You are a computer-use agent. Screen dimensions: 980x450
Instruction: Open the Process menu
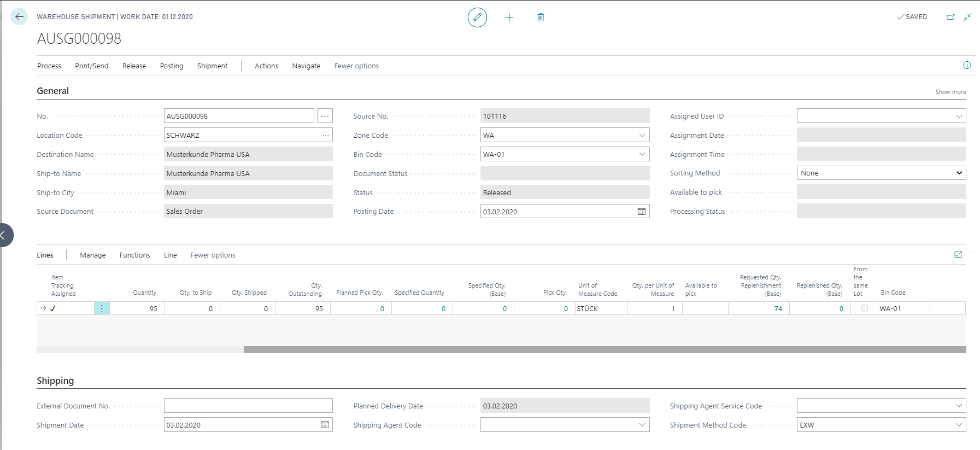pos(49,66)
